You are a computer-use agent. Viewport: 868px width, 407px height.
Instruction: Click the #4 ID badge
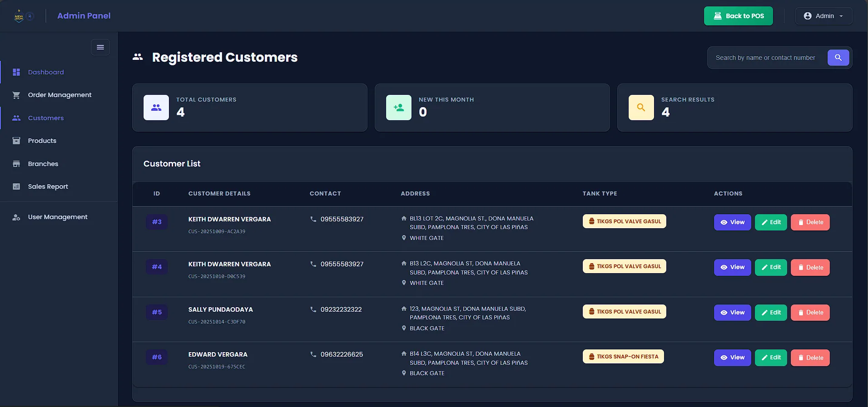(157, 267)
